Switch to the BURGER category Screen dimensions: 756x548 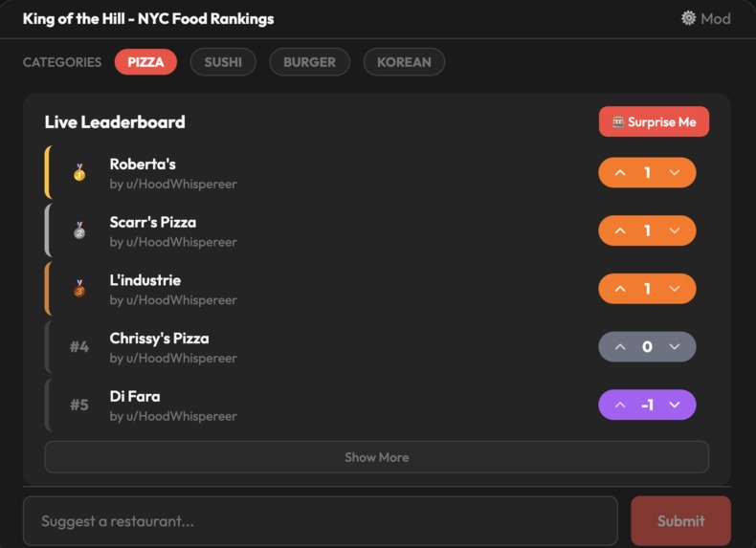tap(309, 62)
